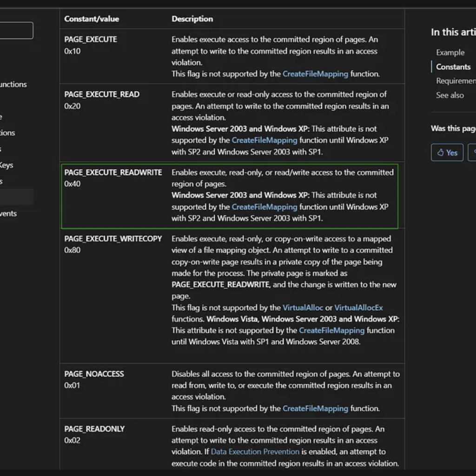This screenshot has width=476, height=476.
Task: Open CreateFileMapping link in PAGE_EXECUTE_WRITECOPY row
Action: pos(331,331)
